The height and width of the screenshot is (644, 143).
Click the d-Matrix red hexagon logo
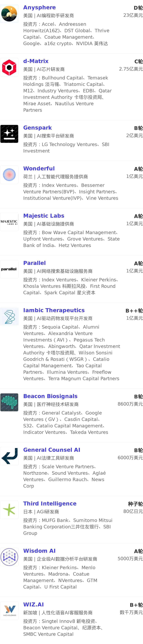click(9, 67)
